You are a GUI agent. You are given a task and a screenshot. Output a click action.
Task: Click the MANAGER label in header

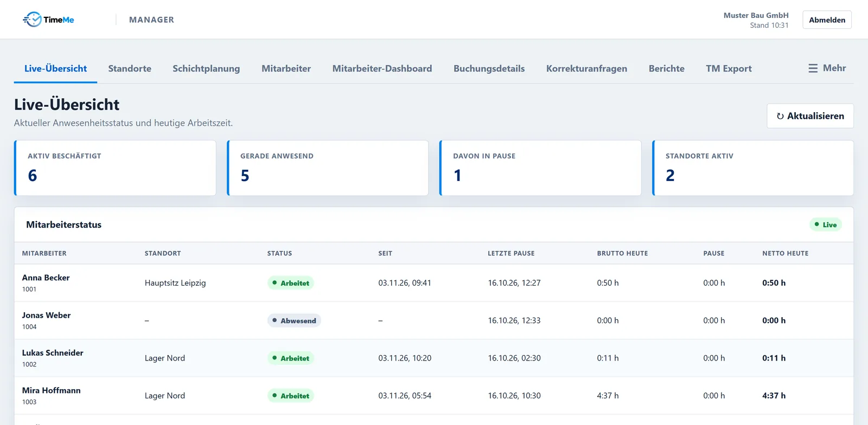(151, 20)
